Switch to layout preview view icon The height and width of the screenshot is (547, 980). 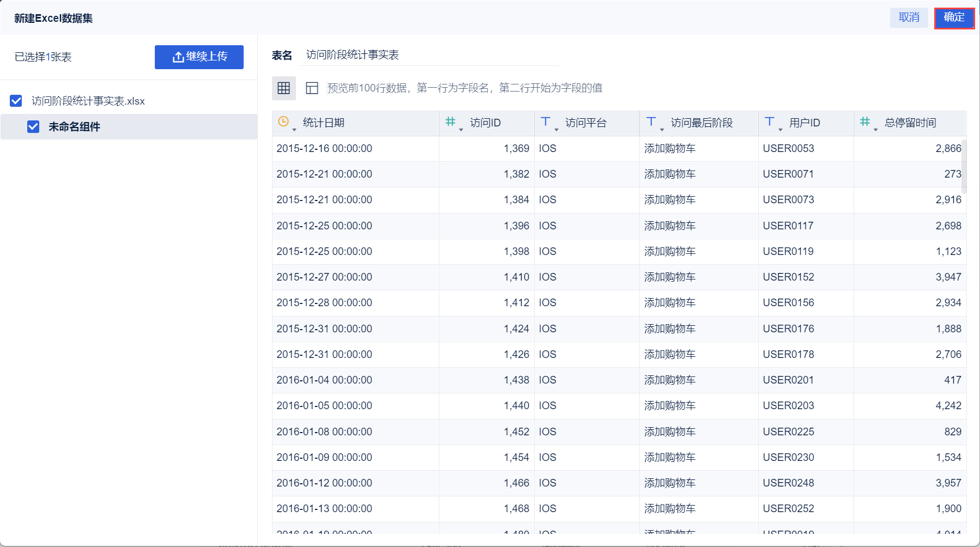click(x=312, y=88)
